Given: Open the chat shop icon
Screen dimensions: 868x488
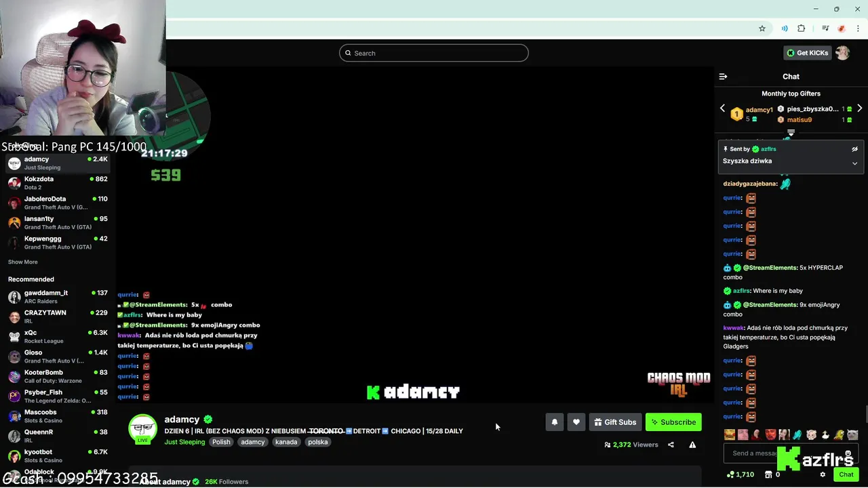Looking at the screenshot, I should tap(768, 474).
